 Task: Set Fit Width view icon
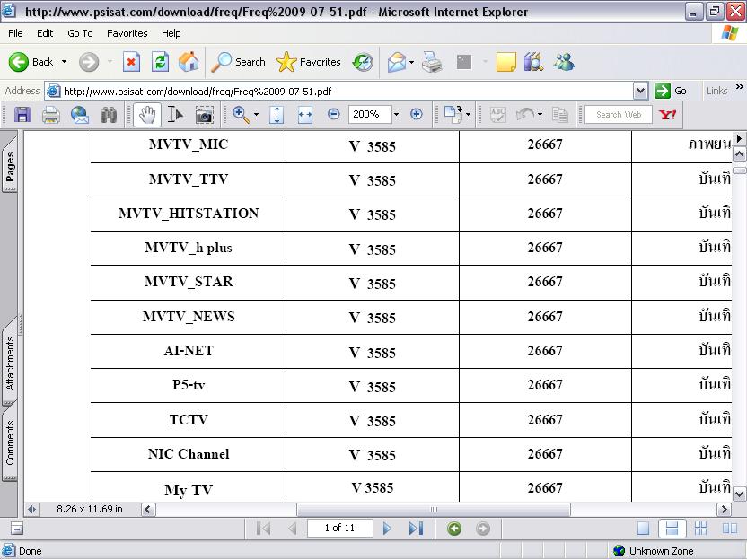point(305,115)
